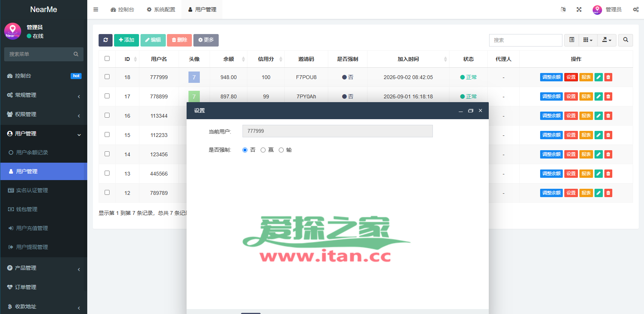Open the export dropdown button
644x314 pixels.
[607, 40]
